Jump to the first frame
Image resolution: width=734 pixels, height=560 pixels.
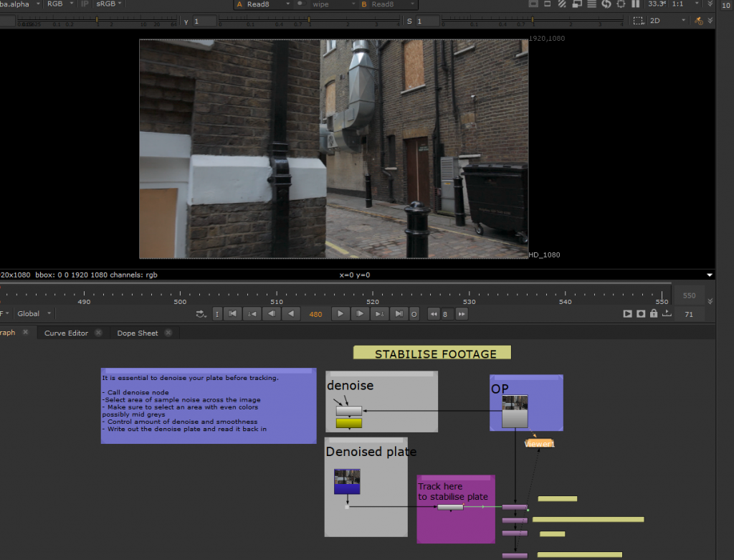click(232, 314)
